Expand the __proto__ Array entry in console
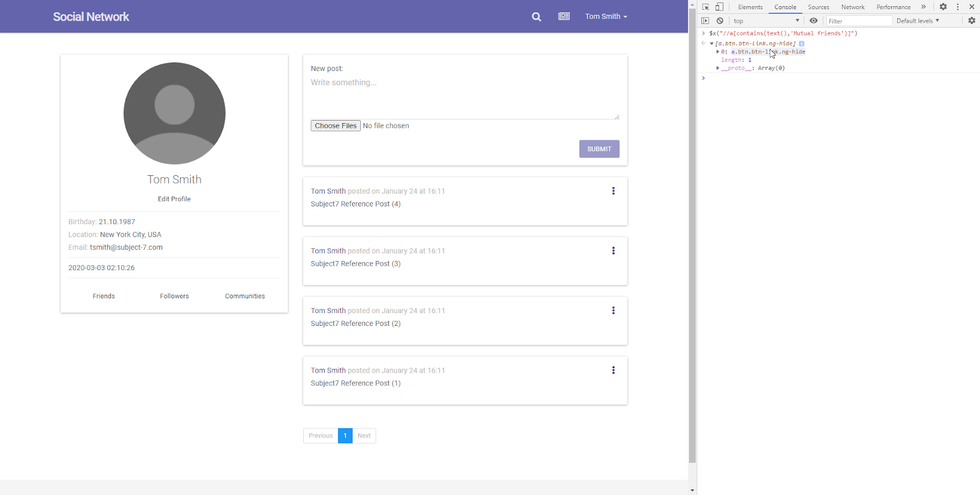Image resolution: width=980 pixels, height=495 pixels. pos(718,68)
